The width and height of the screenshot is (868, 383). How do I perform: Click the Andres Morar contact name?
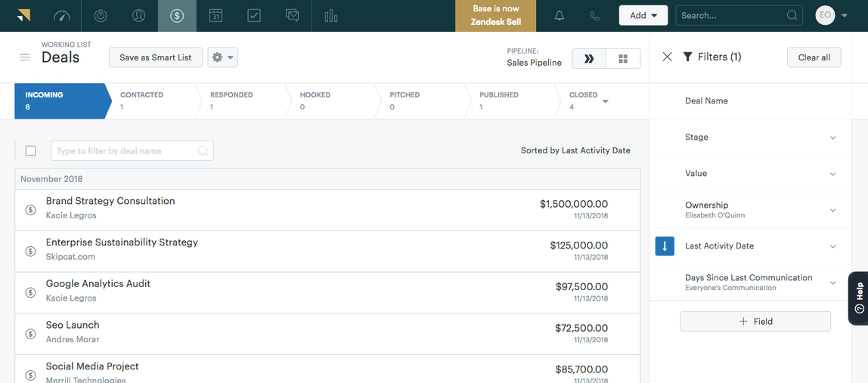(x=73, y=339)
